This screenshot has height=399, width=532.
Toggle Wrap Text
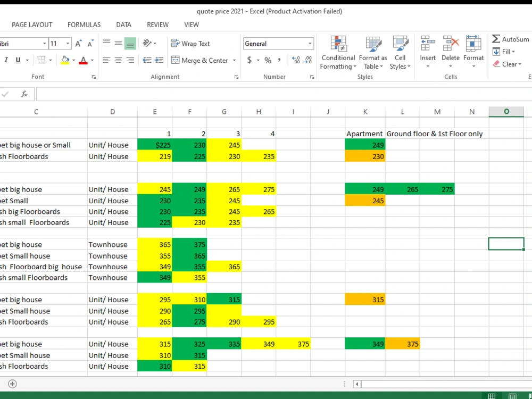coord(190,44)
